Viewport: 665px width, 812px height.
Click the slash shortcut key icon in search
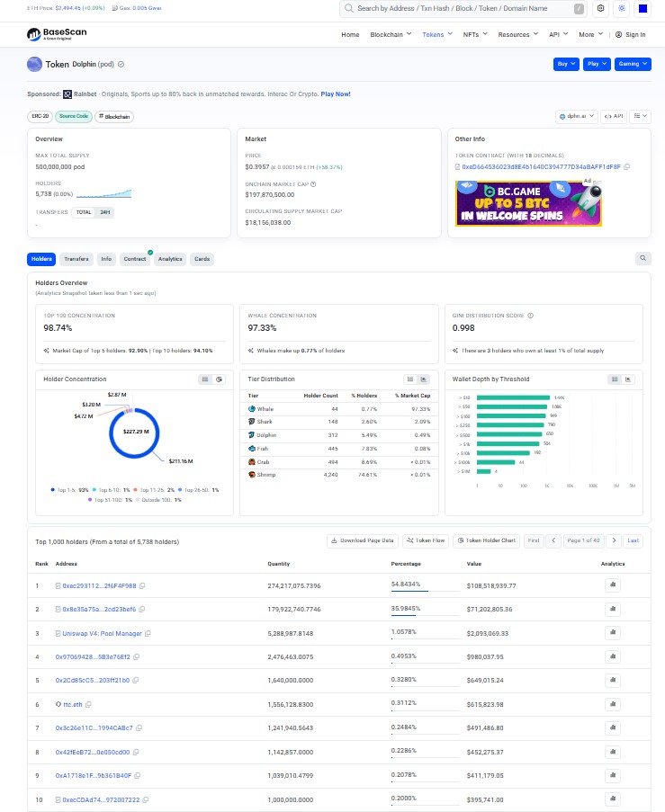coord(579,8)
